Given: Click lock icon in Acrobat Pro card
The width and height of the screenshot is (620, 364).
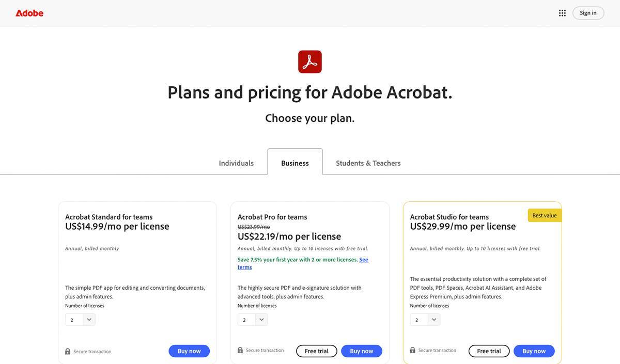Looking at the screenshot, I should (240, 351).
